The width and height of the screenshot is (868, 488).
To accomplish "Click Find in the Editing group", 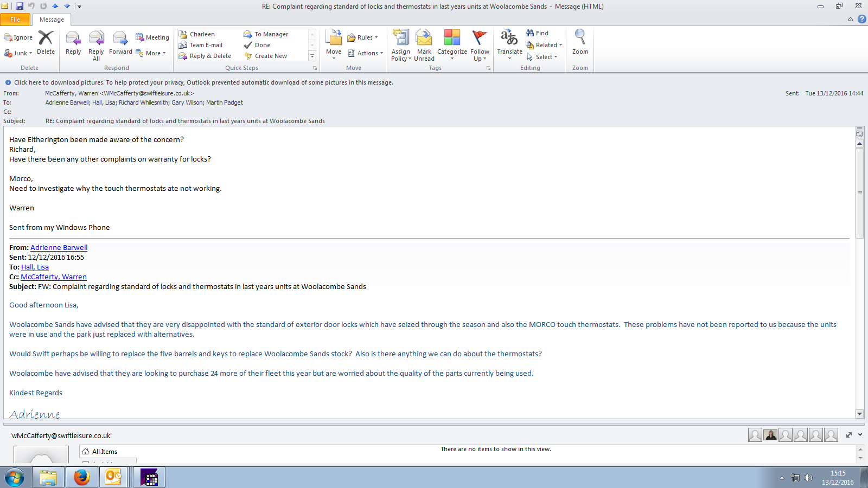I will (537, 33).
